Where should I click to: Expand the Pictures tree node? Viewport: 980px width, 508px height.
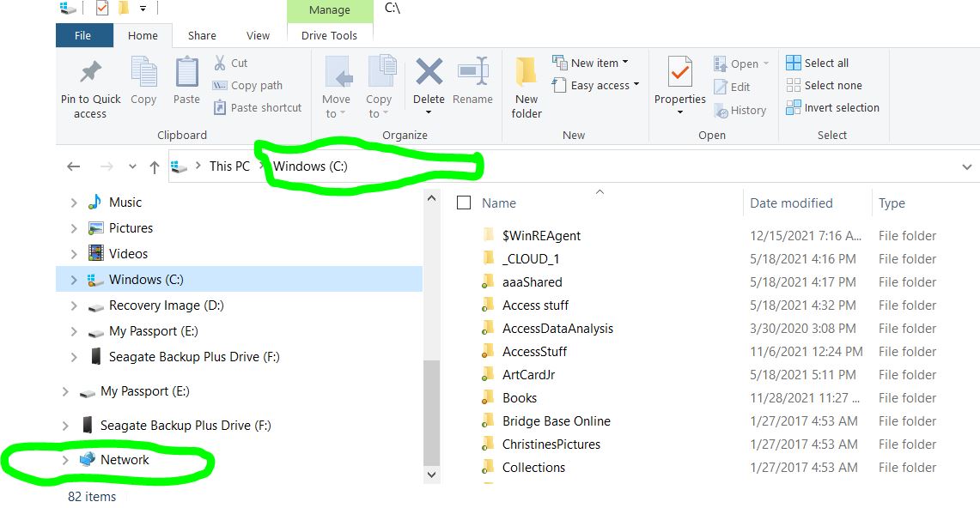point(74,228)
